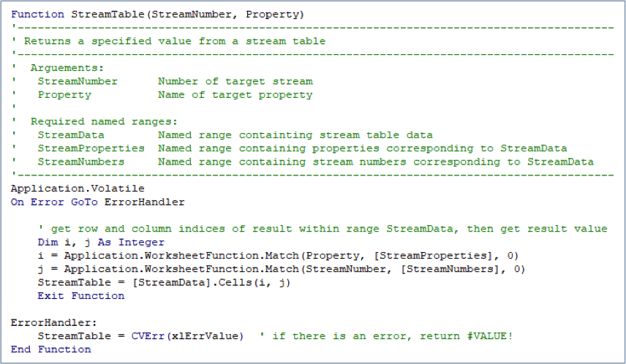626x364 pixels.
Task: Click the 'Dim i, j As Integer' line
Action: (x=101, y=242)
